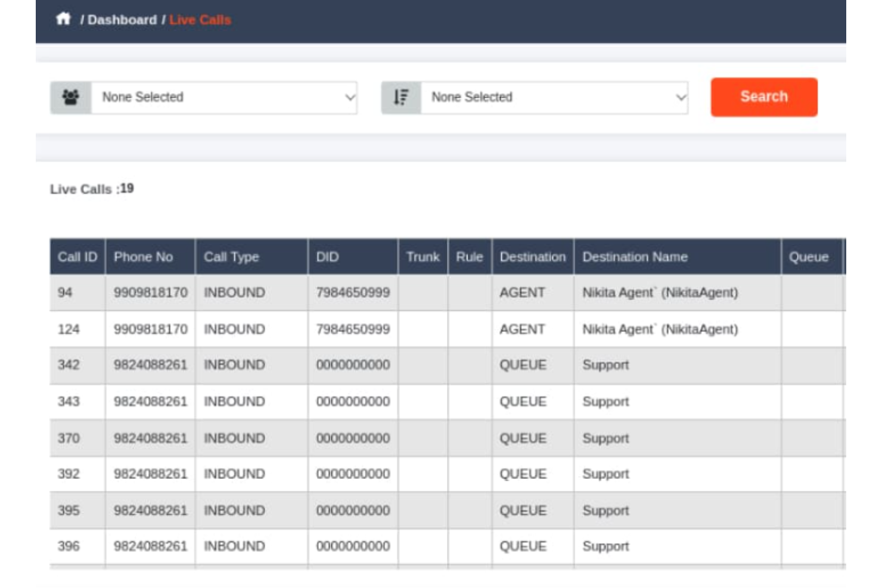Select Call ID 342 cell
Screen dimensions: 882x588
coord(77,365)
